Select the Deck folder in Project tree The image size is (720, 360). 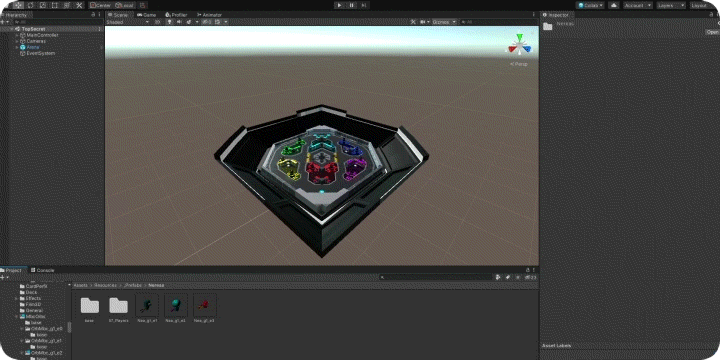(x=32, y=292)
